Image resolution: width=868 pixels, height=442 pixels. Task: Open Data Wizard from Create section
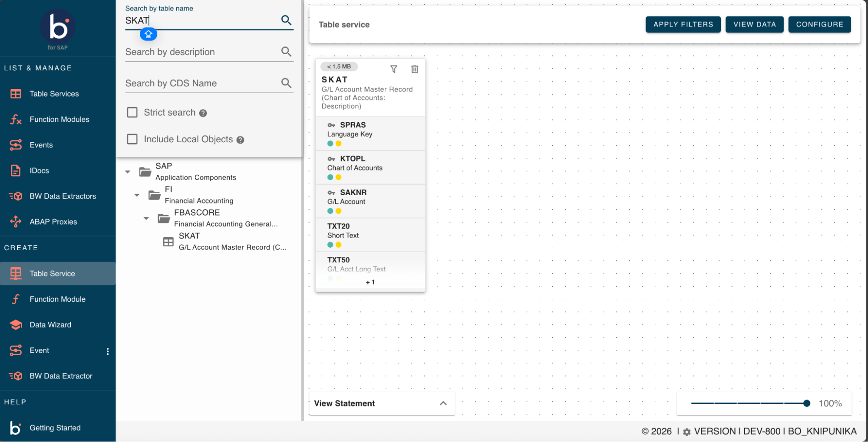pyautogui.click(x=50, y=325)
